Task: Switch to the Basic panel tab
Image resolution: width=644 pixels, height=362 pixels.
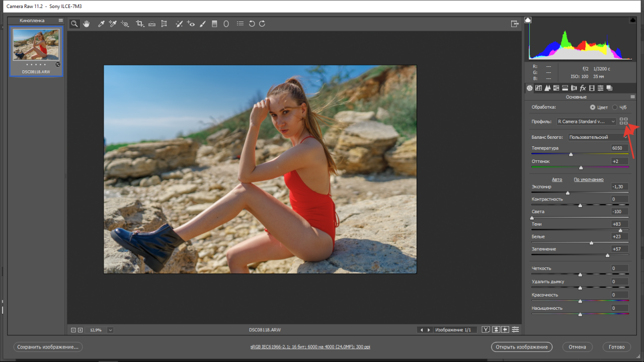Action: [530, 88]
